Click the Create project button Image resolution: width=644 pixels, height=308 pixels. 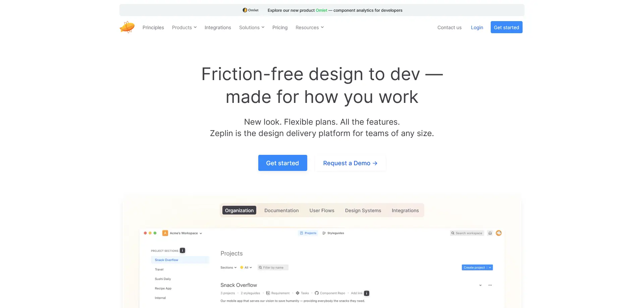474,267
